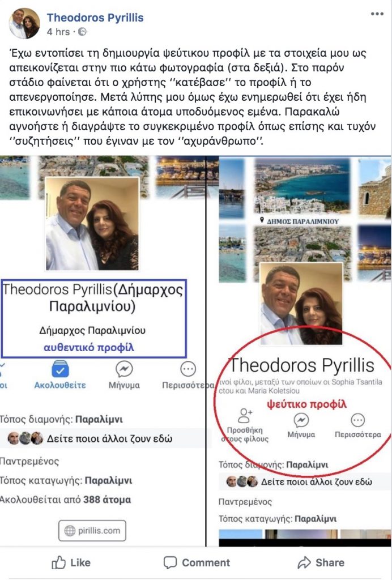Click the 4 hrs post timestamp
392x580 pixels.
(x=58, y=32)
